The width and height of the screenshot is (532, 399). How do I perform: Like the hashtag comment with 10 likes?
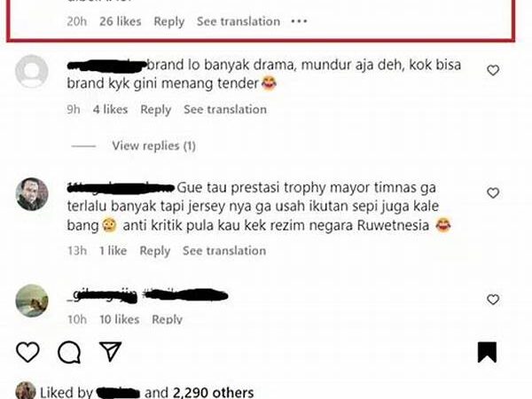coord(493,300)
